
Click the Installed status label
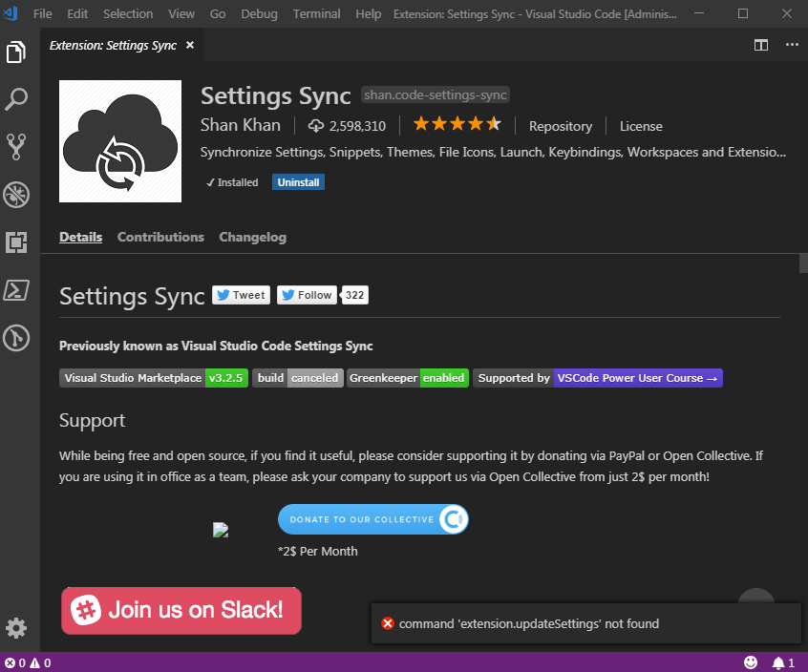tap(232, 182)
